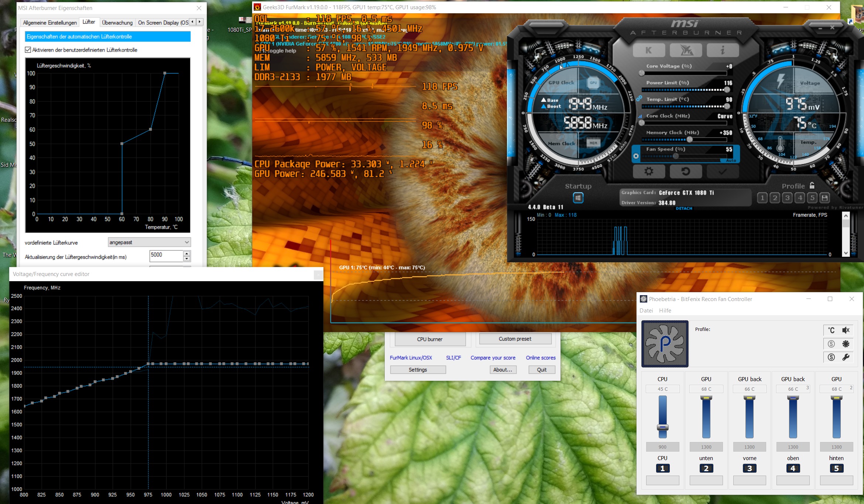
Task: Toggle the fan speed Auto button
Action: 731,160
